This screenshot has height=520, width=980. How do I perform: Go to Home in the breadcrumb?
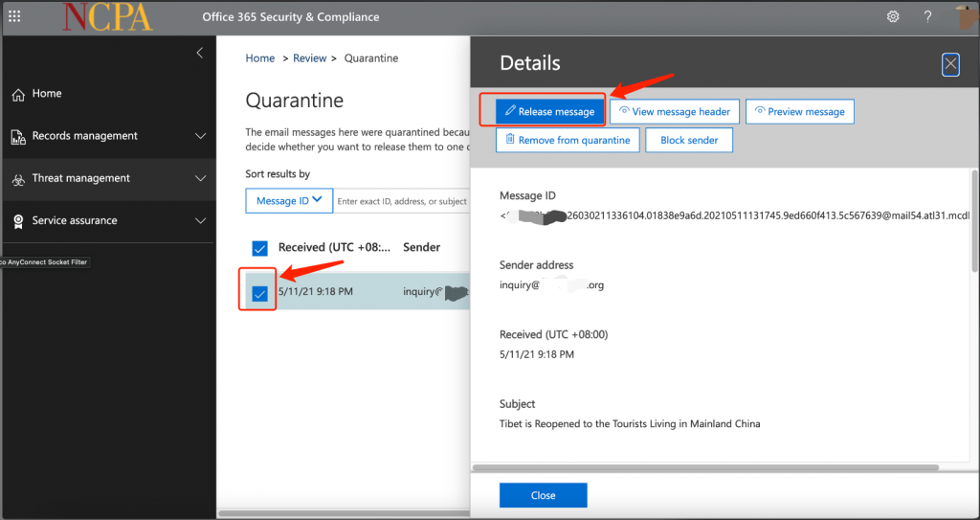click(259, 58)
